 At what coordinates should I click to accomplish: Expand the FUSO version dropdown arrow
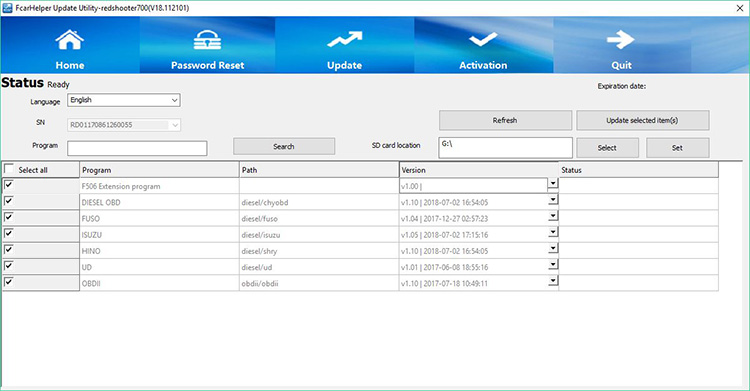pos(553,216)
